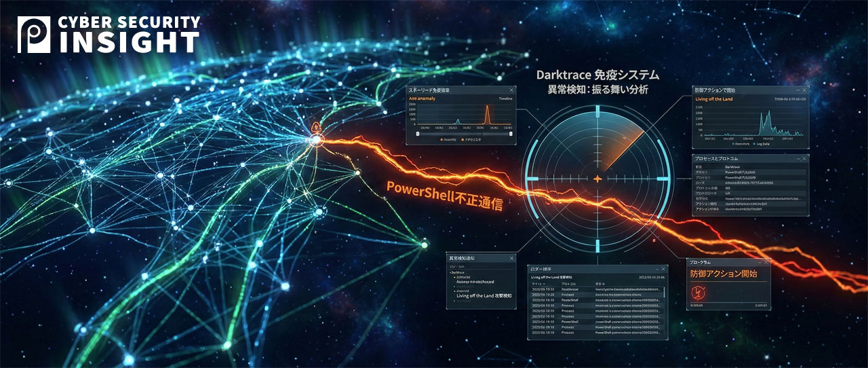Close the Living off the Land graph panel
868x368 pixels.
pos(805,90)
